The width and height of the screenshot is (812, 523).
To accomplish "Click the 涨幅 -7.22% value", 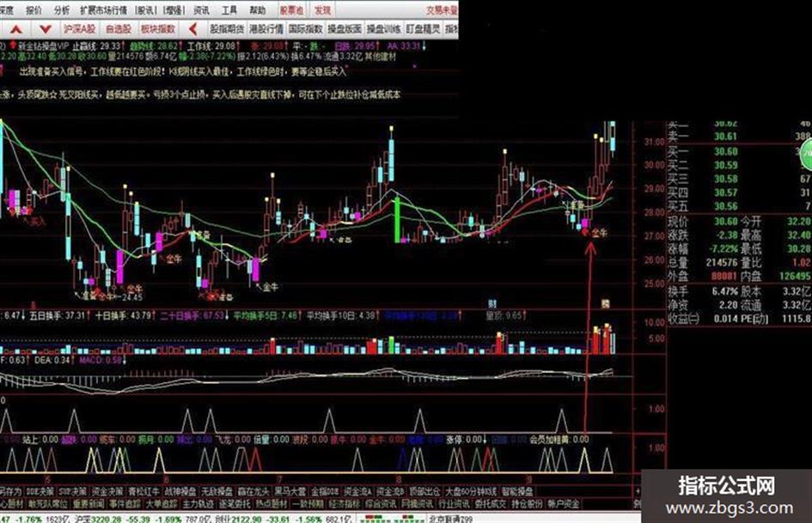I will 723,249.
